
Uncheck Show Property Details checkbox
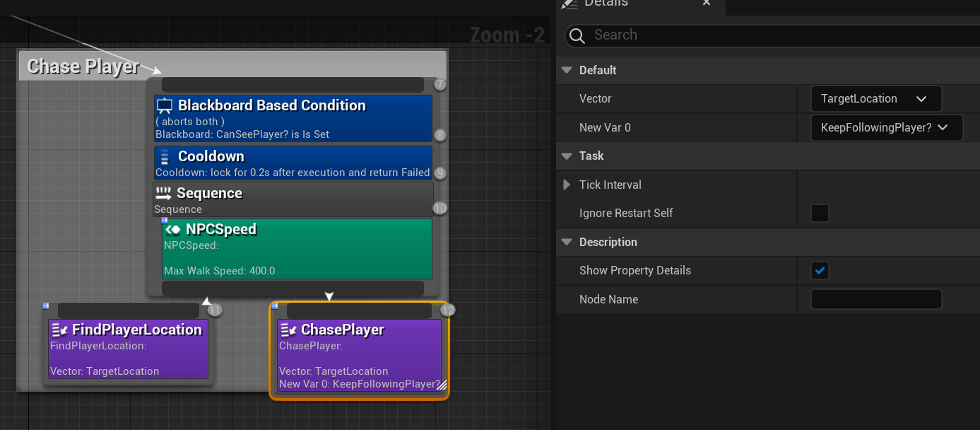(820, 270)
